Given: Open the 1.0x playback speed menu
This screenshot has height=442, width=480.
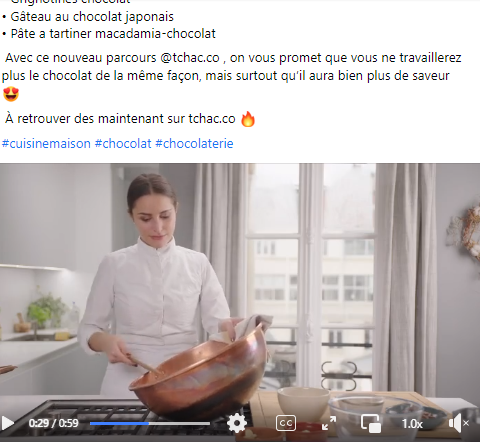Looking at the screenshot, I should pos(412,424).
